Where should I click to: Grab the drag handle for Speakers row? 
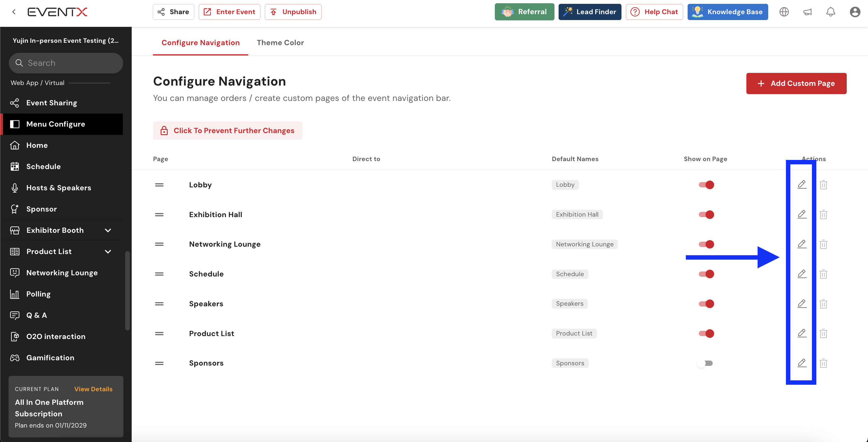coord(159,304)
